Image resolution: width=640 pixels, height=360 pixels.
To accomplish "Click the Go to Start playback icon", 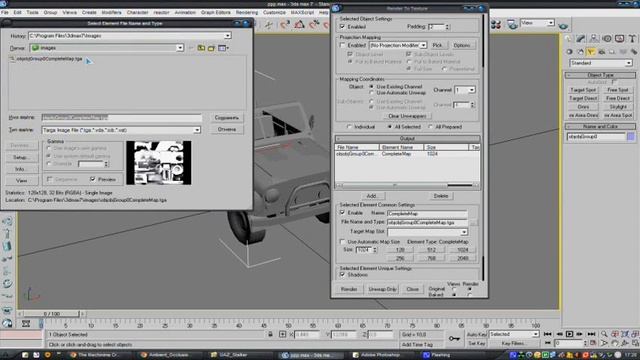I will click(548, 334).
